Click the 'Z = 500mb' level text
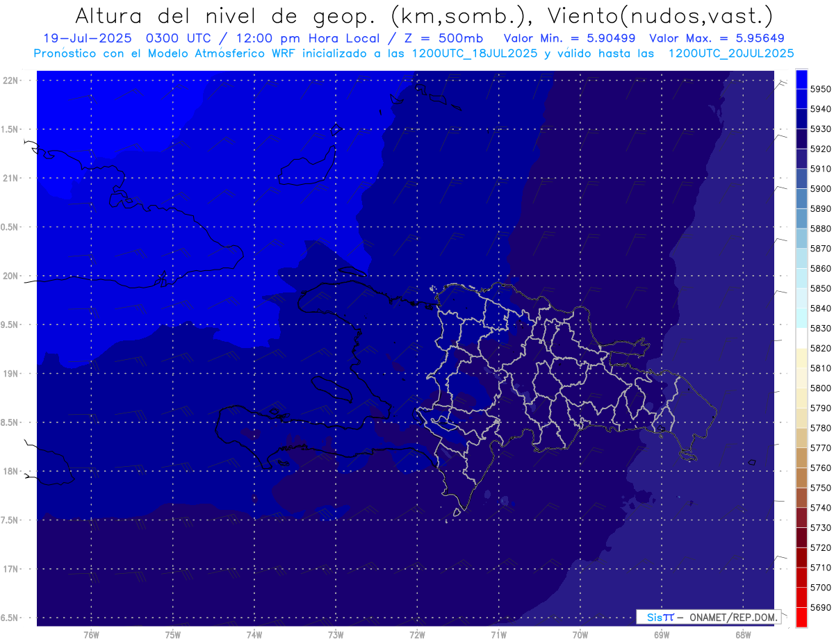 tap(445, 38)
